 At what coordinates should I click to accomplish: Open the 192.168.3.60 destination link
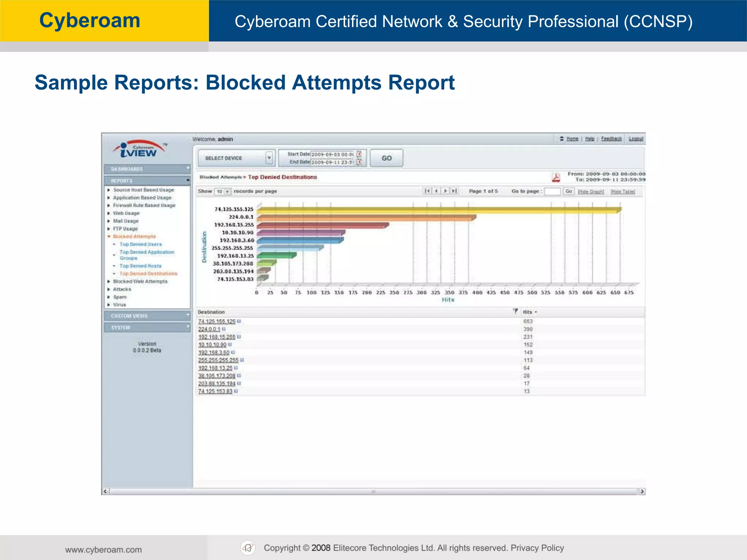pyautogui.click(x=214, y=352)
